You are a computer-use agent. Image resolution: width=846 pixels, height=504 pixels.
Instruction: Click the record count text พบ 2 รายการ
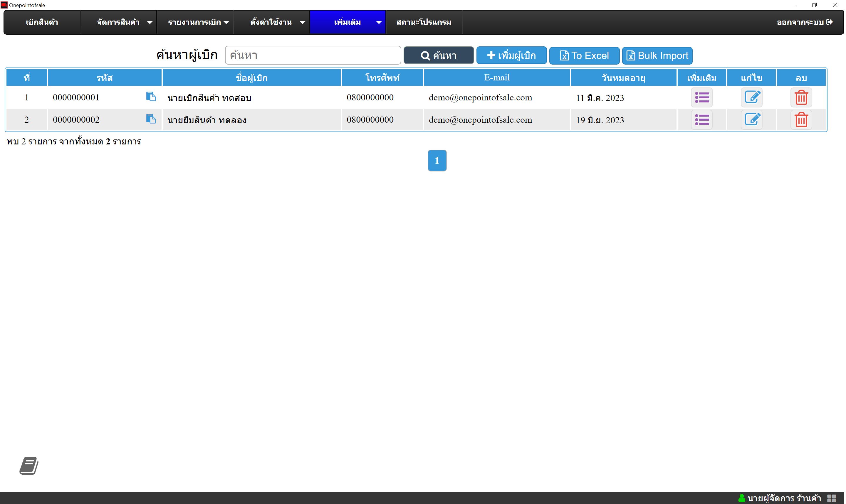coord(32,141)
